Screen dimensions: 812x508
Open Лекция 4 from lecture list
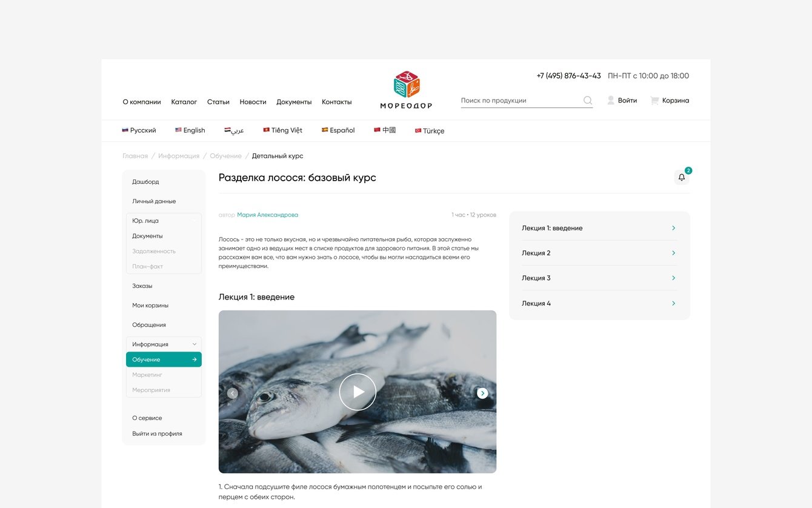599,303
